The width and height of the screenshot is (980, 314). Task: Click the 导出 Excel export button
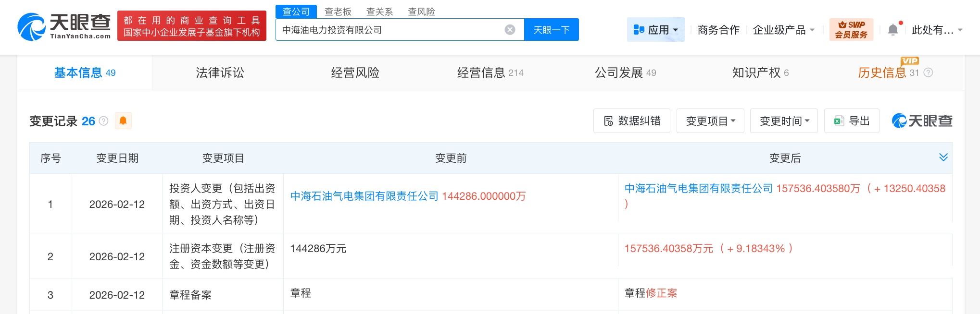pos(851,121)
